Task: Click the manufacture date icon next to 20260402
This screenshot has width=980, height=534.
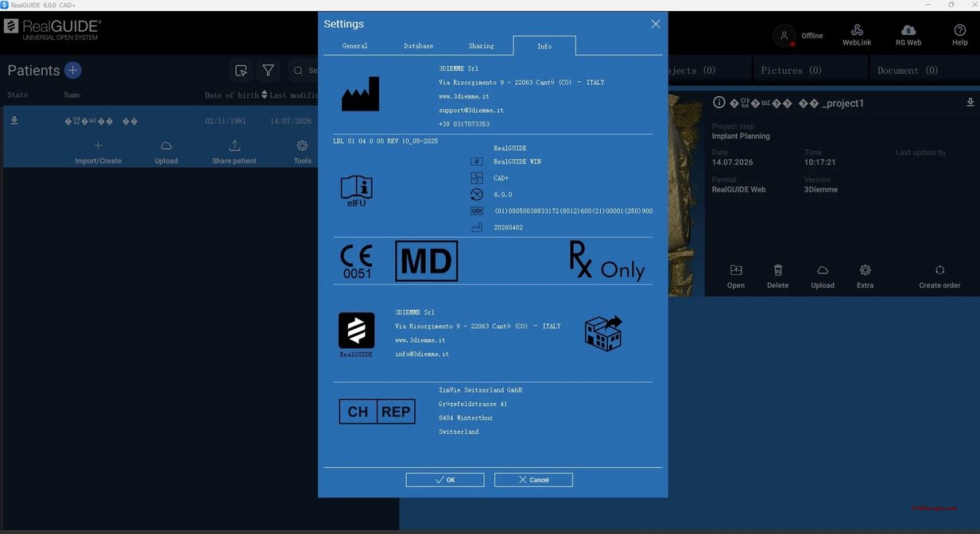Action: point(477,227)
